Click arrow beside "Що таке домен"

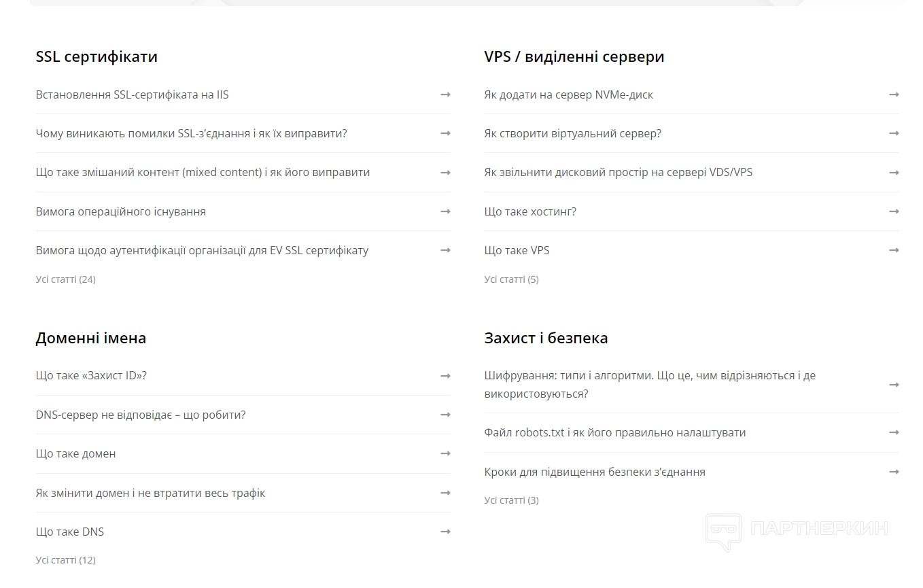(445, 453)
